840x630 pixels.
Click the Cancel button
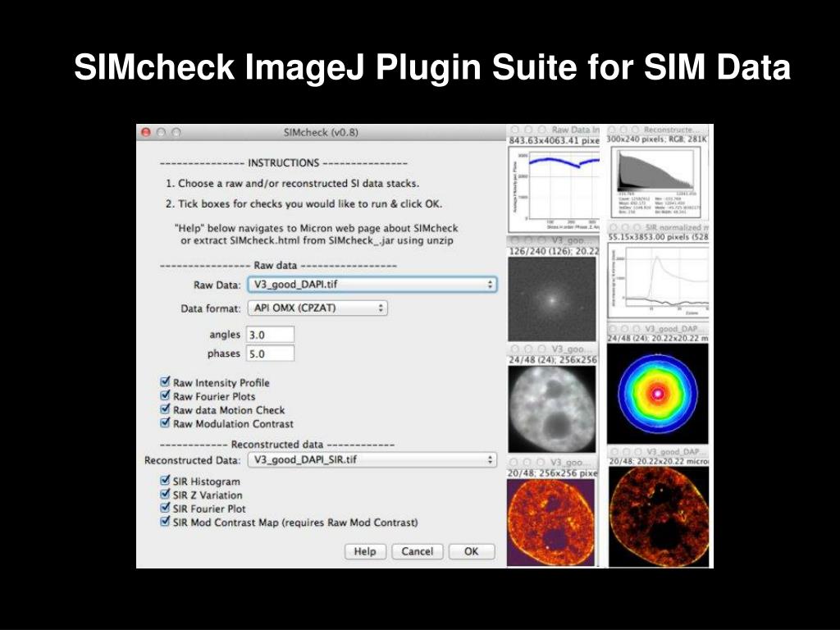point(417,551)
